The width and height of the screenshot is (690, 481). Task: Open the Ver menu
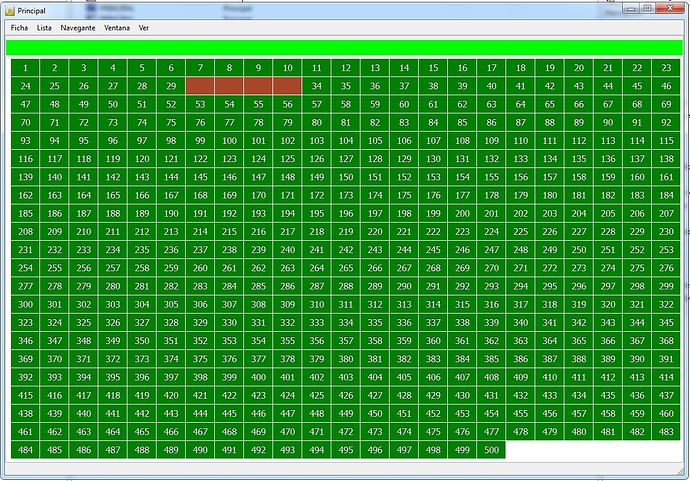tap(143, 28)
